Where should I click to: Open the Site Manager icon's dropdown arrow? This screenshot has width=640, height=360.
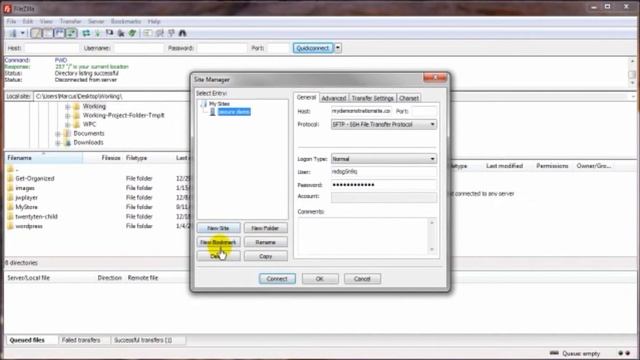pos(22,33)
